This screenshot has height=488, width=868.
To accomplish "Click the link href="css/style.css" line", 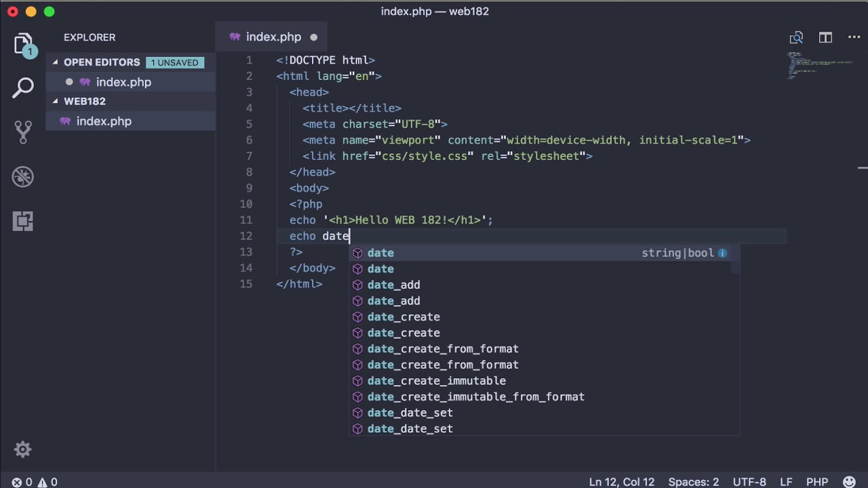I will (448, 156).
